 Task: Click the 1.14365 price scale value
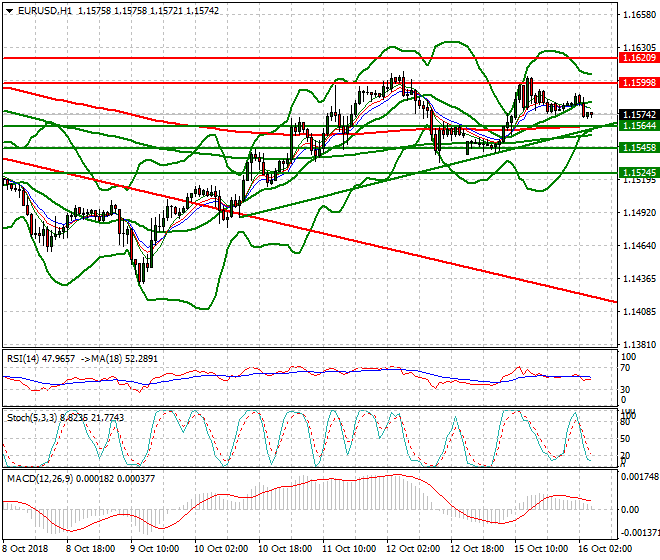[x=639, y=279]
